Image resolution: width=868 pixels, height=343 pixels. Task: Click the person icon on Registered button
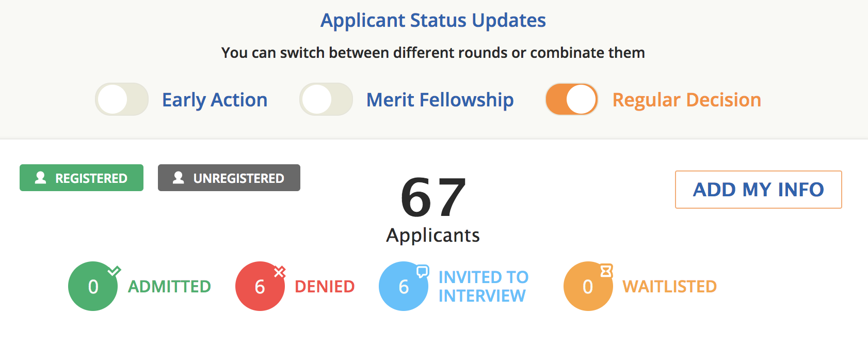(40, 178)
